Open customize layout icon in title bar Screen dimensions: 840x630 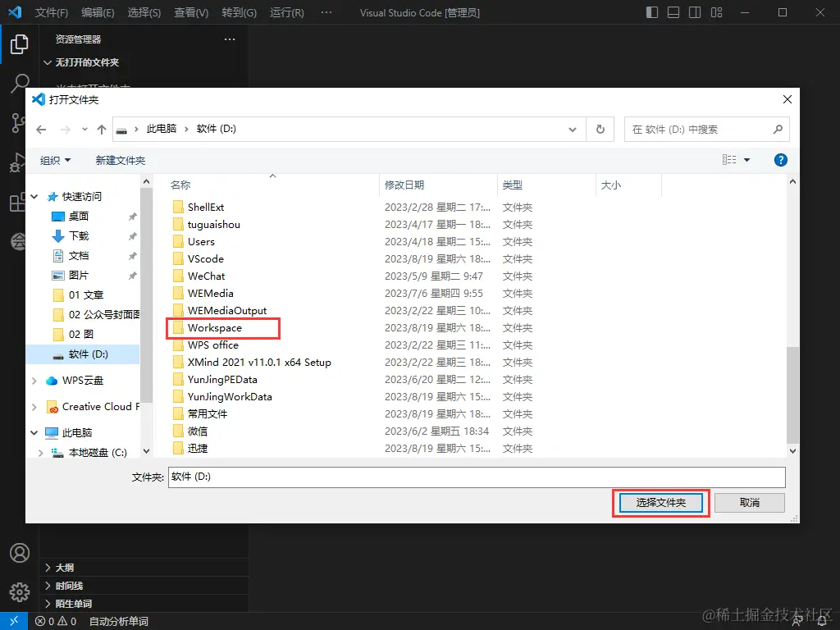716,12
